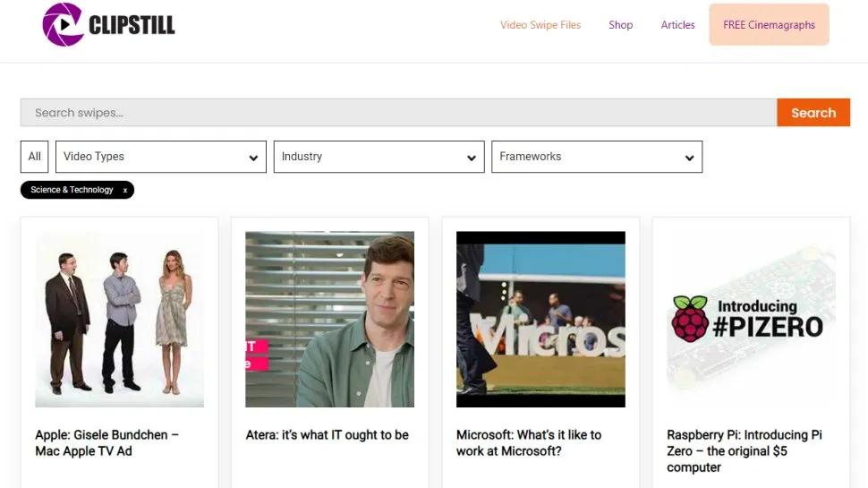
Task: Open the Articles menu link
Action: click(677, 25)
